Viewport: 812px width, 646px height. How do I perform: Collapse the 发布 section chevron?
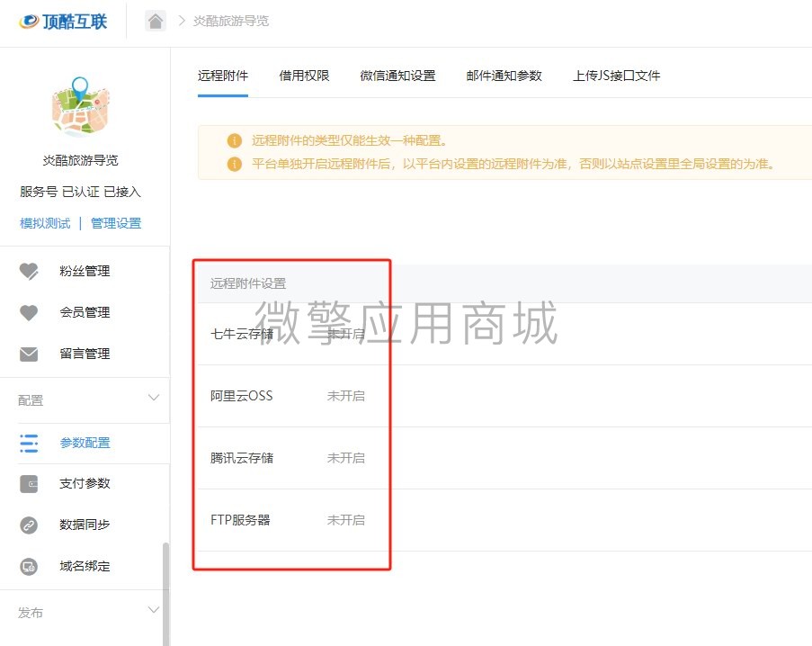tap(153, 610)
